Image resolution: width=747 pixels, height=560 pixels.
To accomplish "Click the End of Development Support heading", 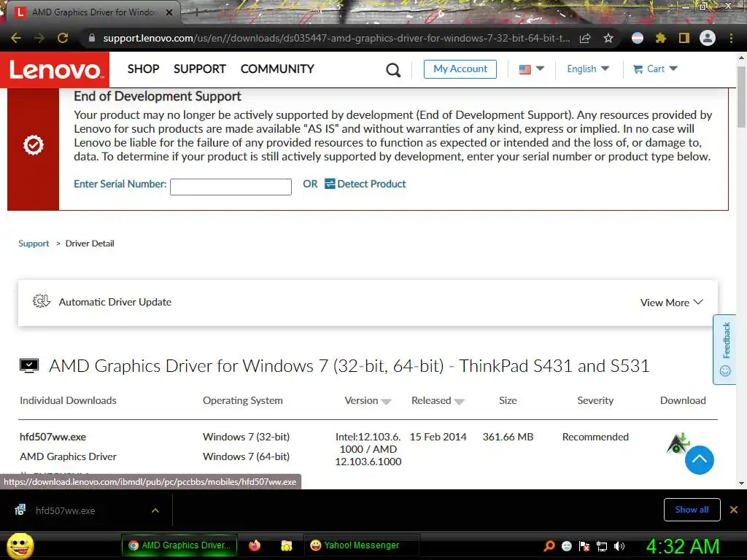I will click(x=158, y=96).
